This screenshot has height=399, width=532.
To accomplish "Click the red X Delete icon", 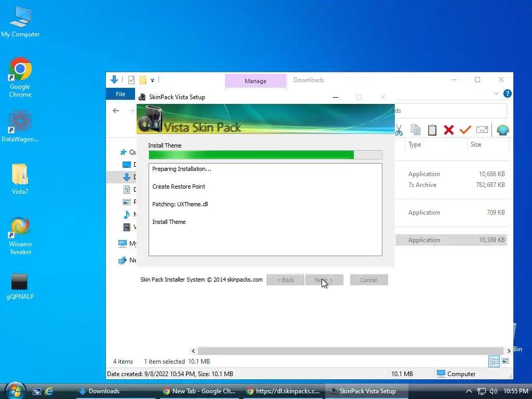I will [x=448, y=130].
